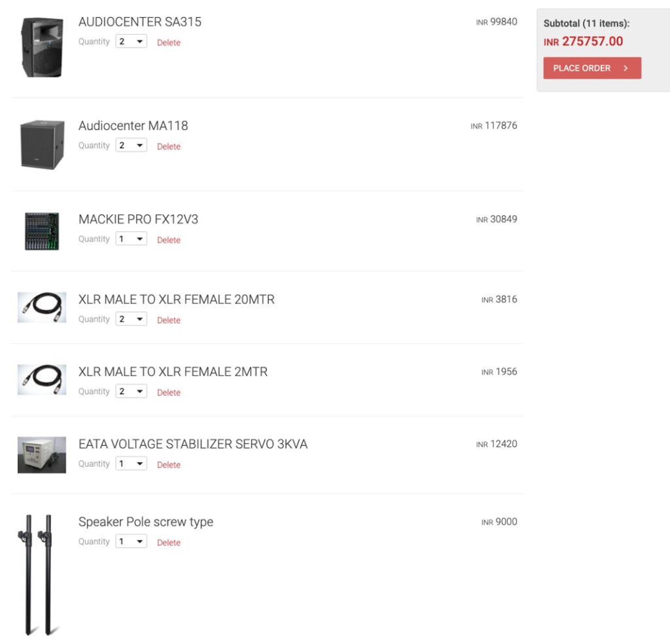
Task: Open the XLR 20MTR cable product image
Action: [x=42, y=307]
